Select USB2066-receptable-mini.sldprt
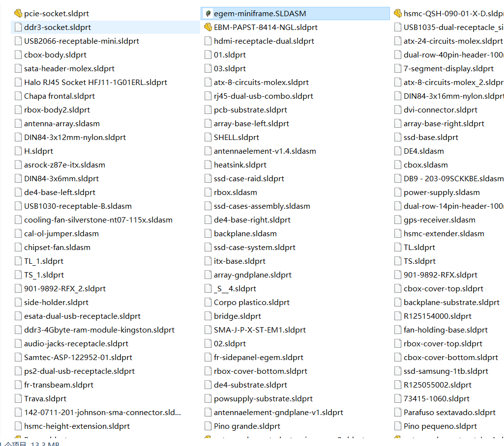The height and width of the screenshot is (446, 504). (x=82, y=41)
